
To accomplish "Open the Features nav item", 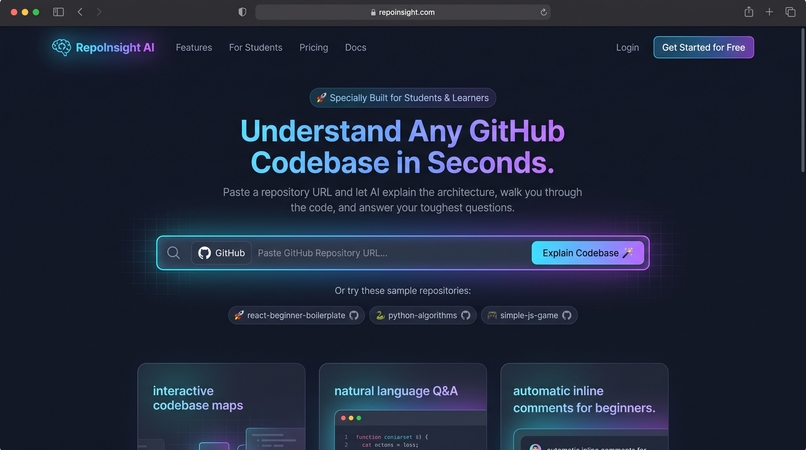I will 194,47.
